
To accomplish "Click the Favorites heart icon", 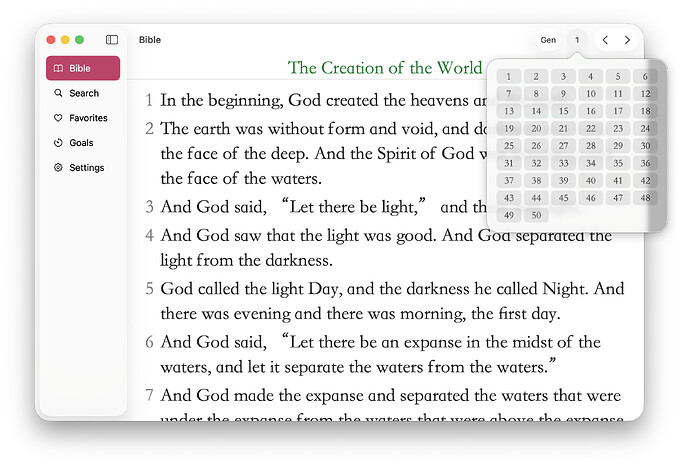I will [x=59, y=118].
